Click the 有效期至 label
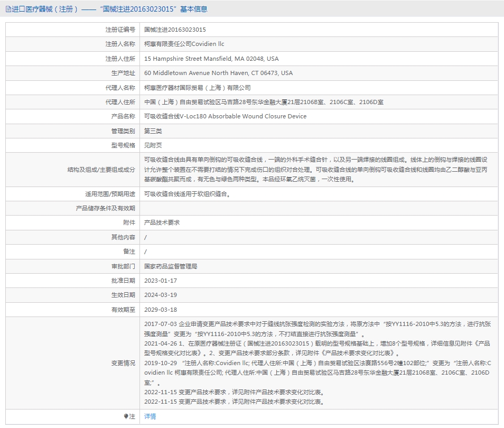504x428 pixels. coord(123,310)
